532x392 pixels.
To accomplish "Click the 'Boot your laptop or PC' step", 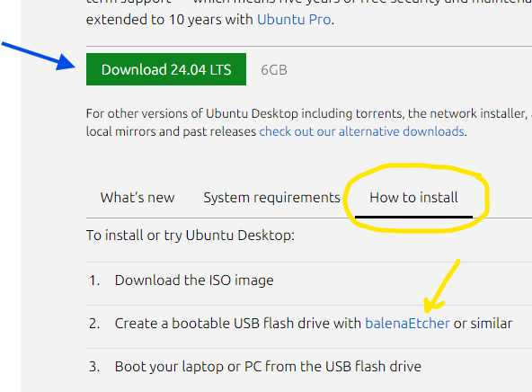I will click(x=268, y=367).
